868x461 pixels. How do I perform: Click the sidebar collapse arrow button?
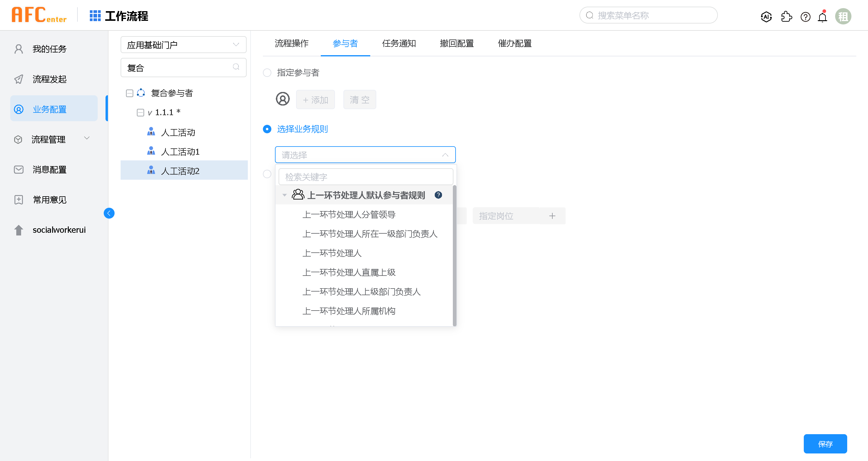tap(109, 213)
